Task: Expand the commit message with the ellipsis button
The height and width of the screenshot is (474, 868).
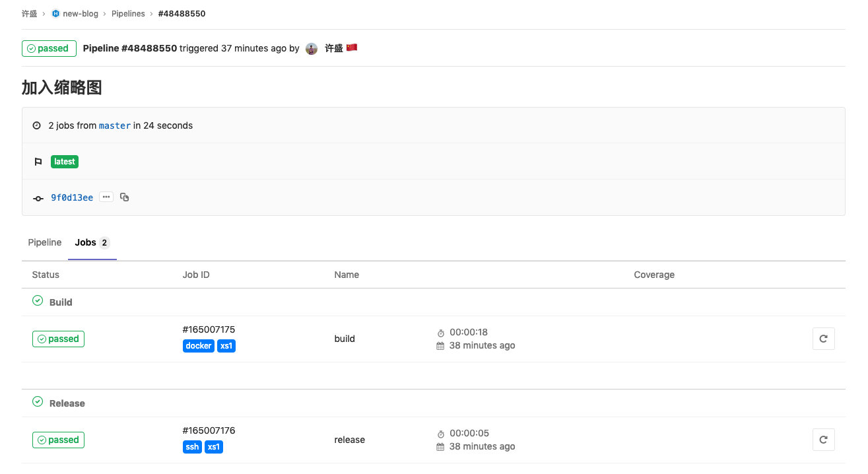Action: (x=106, y=196)
